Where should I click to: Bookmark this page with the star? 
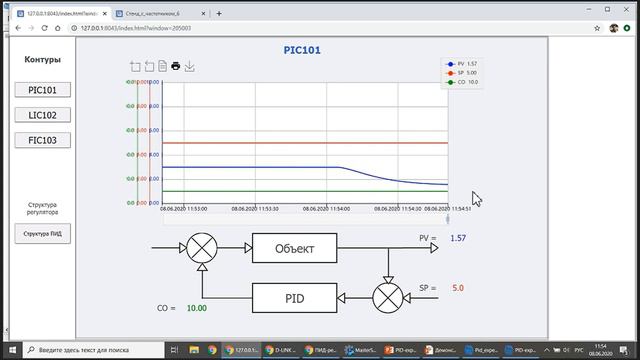(x=597, y=28)
